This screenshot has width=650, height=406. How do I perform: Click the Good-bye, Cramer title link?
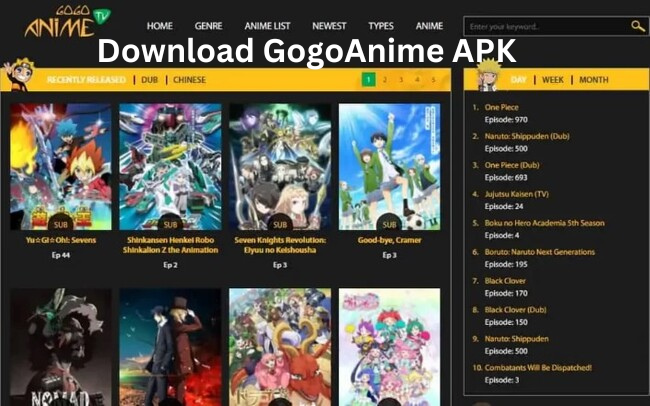[389, 240]
